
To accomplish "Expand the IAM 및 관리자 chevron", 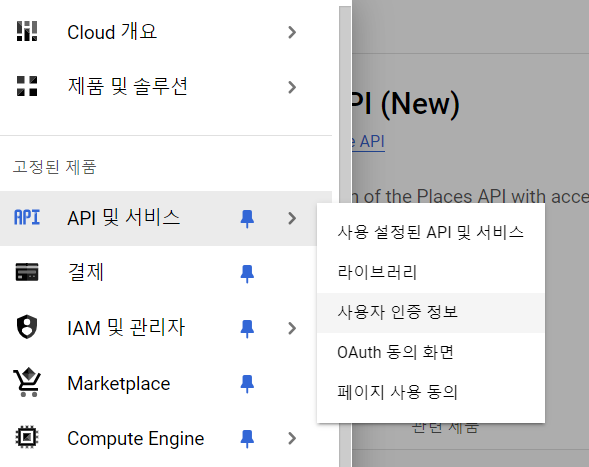I will tap(292, 328).
